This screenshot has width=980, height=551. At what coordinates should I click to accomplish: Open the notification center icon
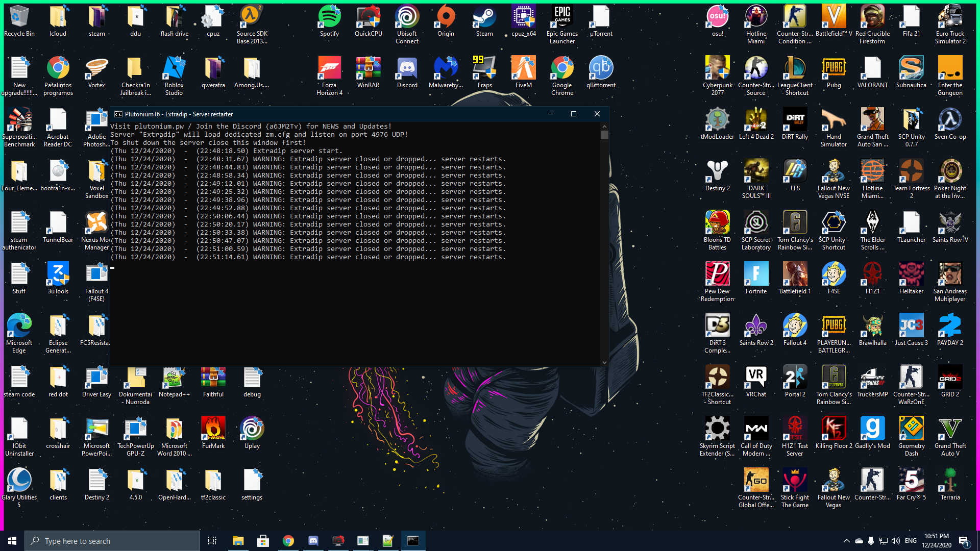[x=964, y=541]
